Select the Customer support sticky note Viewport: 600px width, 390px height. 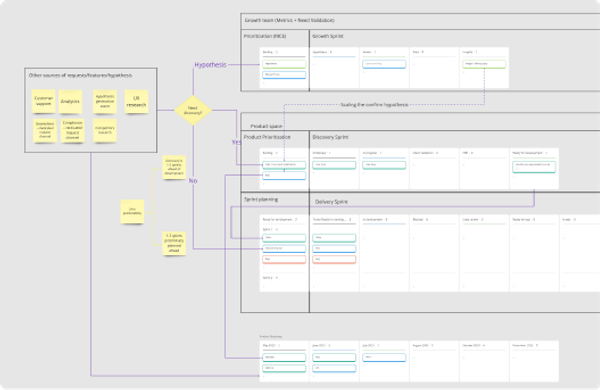click(43, 101)
